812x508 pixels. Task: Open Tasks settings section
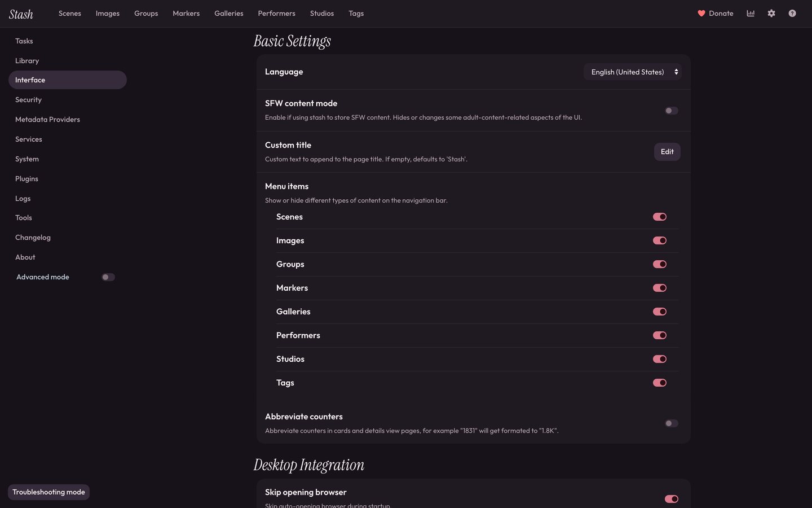68,41
